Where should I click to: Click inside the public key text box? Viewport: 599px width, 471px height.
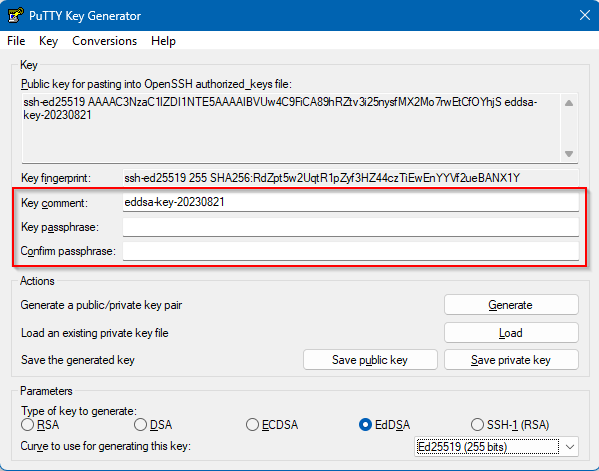pyautogui.click(x=291, y=128)
